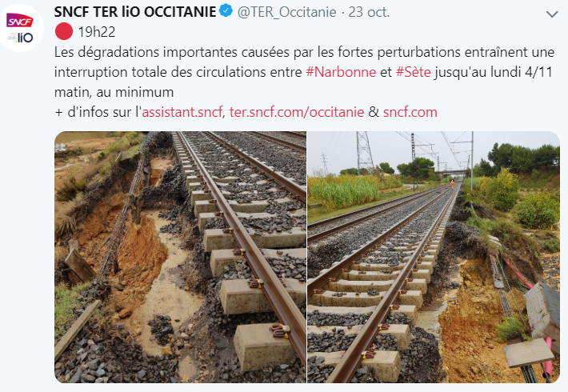The width and height of the screenshot is (568, 392).
Task: Visit the ter.sncf.com/occitanie link
Action: (x=297, y=112)
